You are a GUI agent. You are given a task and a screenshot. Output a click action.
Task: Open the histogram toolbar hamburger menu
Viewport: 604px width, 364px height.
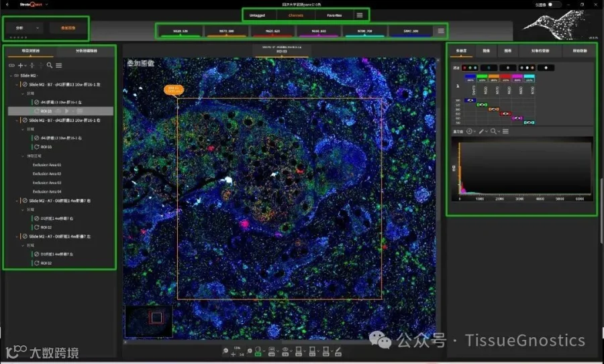pos(505,131)
